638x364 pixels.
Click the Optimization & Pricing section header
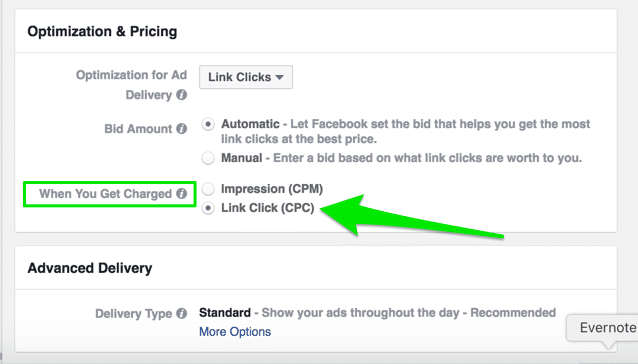pos(102,31)
